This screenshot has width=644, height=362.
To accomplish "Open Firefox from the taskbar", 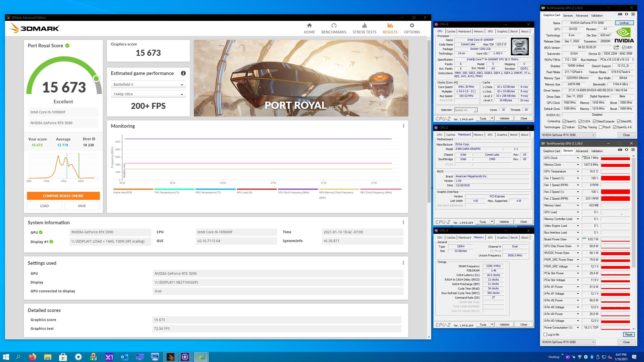I will 32,357.
